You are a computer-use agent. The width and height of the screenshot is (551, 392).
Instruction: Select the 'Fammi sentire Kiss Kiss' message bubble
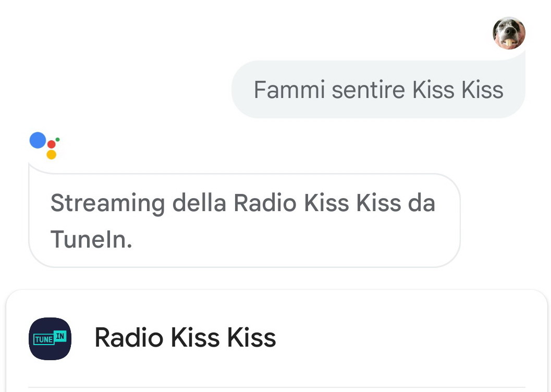click(x=378, y=90)
